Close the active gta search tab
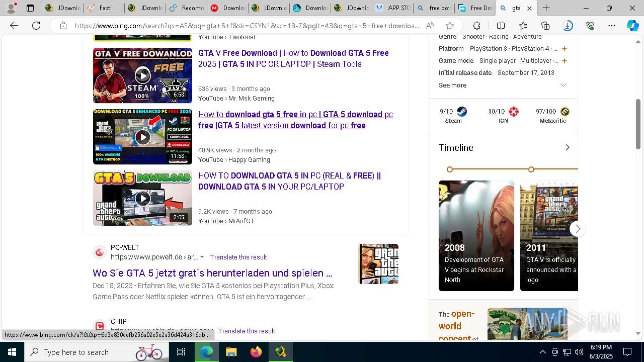Image resolution: width=644 pixels, height=362 pixels. click(x=529, y=8)
